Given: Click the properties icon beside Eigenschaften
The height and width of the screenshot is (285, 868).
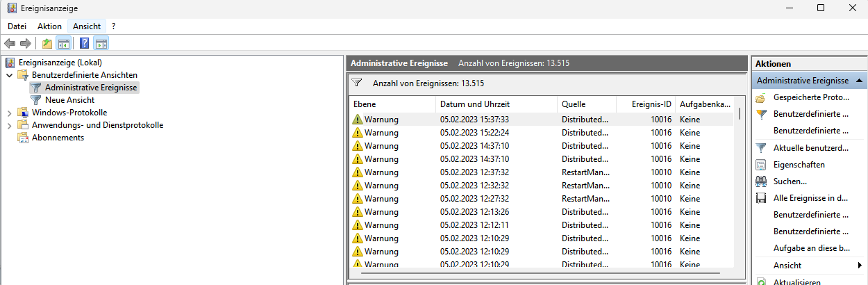Looking at the screenshot, I should pos(761,165).
